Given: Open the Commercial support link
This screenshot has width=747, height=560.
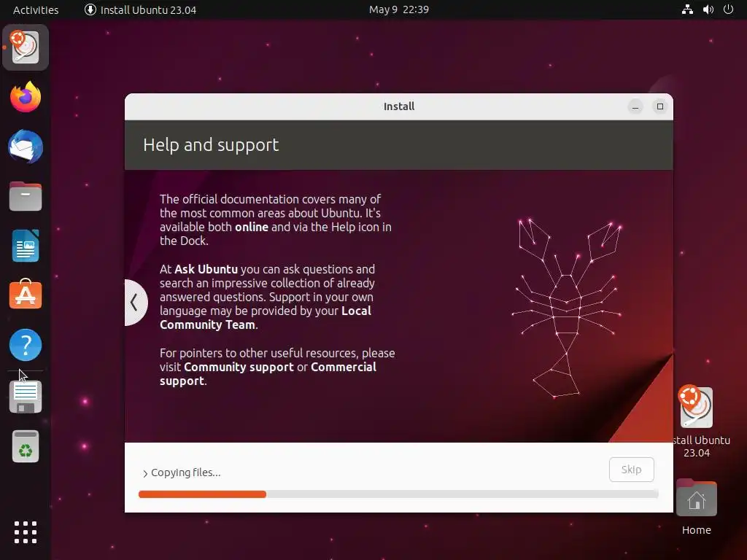Looking at the screenshot, I should (268, 374).
